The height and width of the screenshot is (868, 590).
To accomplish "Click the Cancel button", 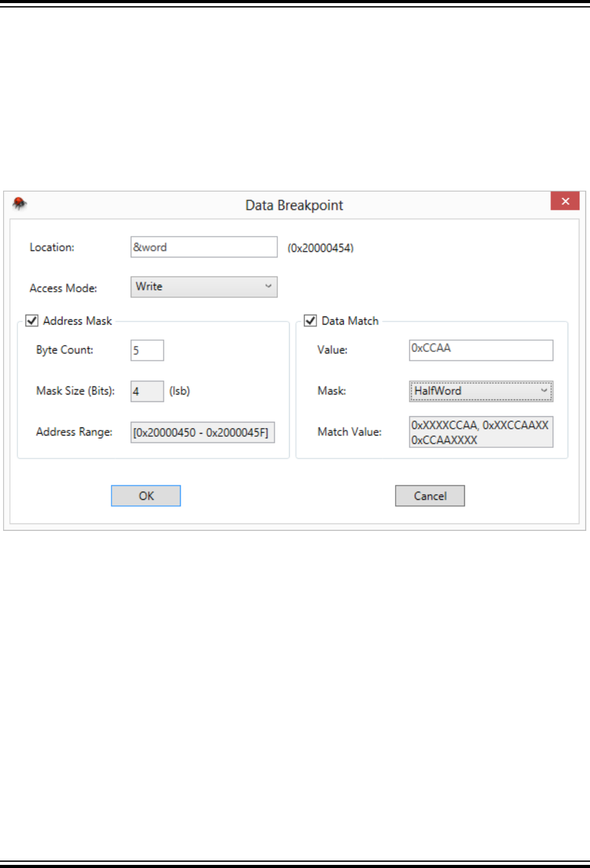I will [430, 496].
